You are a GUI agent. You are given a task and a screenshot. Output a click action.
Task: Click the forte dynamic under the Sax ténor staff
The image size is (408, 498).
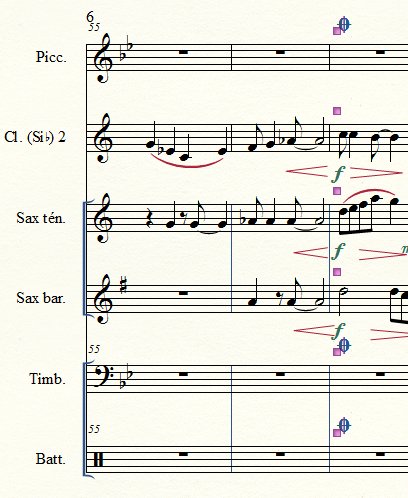(x=338, y=251)
